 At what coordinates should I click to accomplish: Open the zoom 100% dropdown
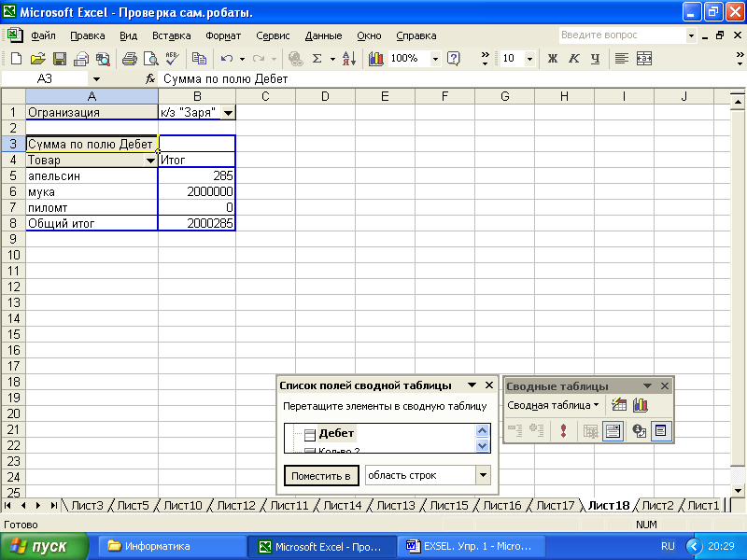[x=435, y=59]
